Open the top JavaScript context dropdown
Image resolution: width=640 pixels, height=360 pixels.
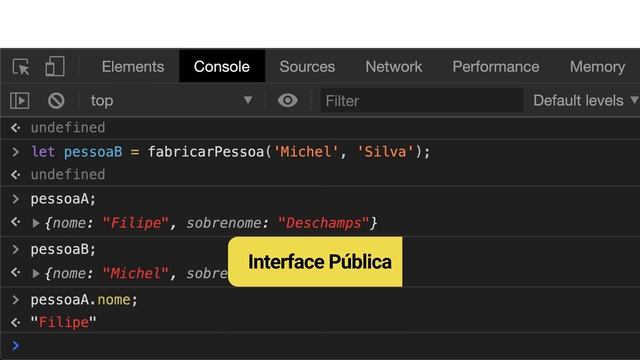171,100
